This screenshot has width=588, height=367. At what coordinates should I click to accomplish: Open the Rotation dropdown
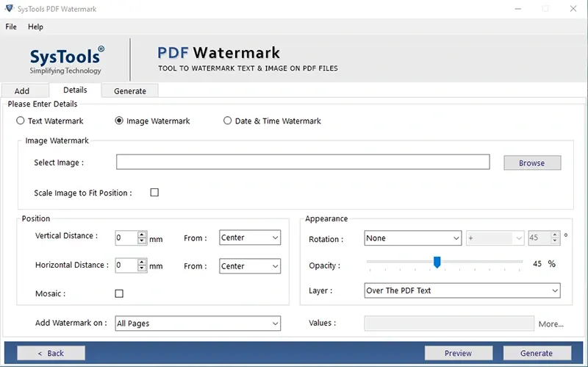413,238
